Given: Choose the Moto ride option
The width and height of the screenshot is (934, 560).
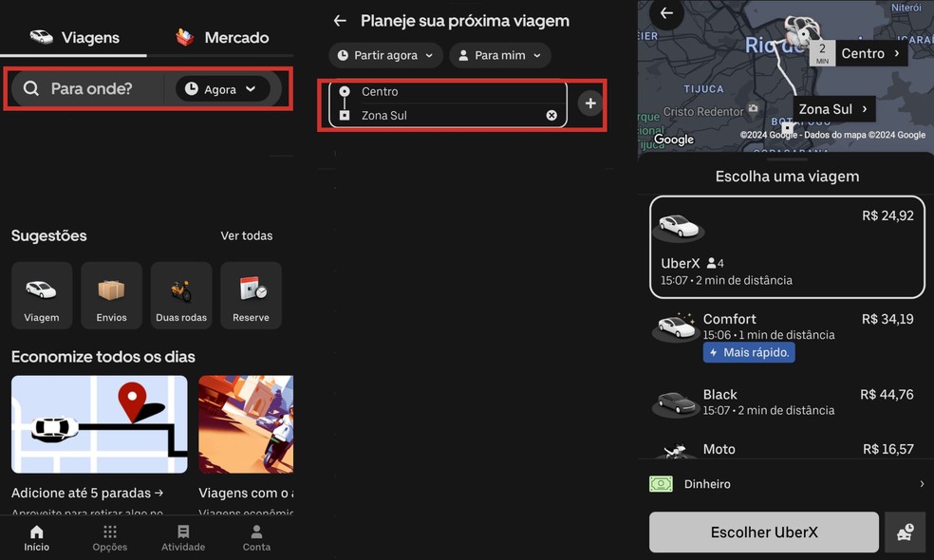Looking at the screenshot, I should click(x=787, y=448).
